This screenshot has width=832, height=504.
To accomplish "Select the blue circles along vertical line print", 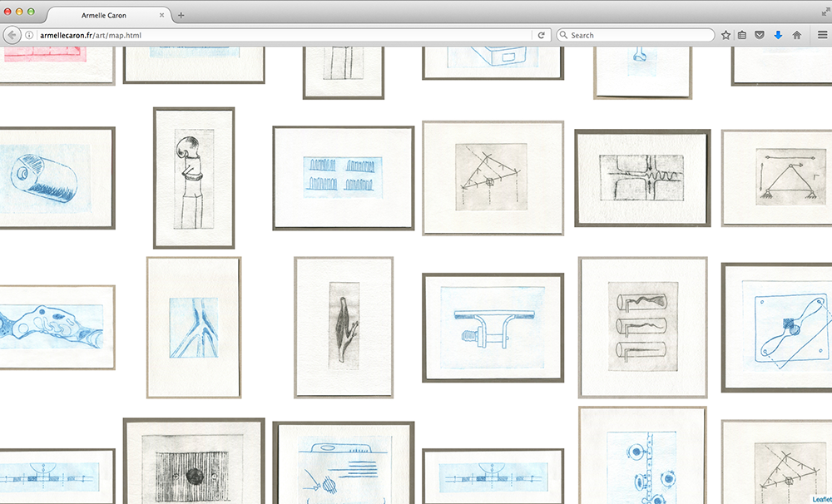I will tap(642, 455).
